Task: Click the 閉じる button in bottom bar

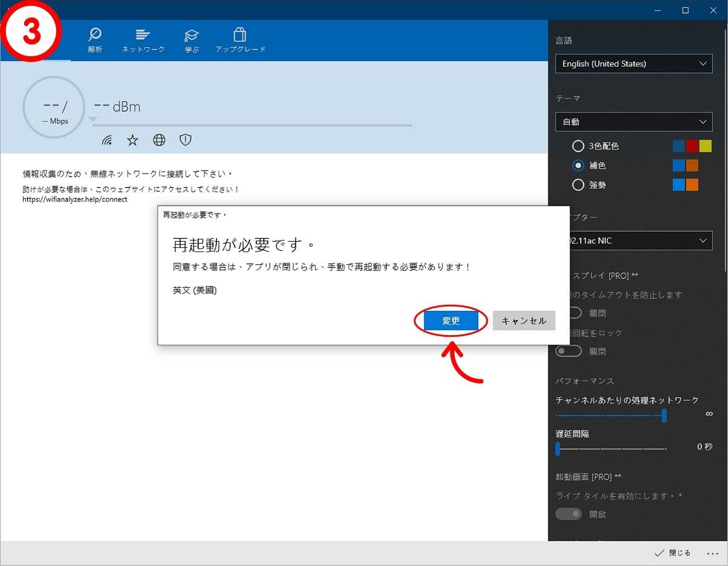Action: 672,553
